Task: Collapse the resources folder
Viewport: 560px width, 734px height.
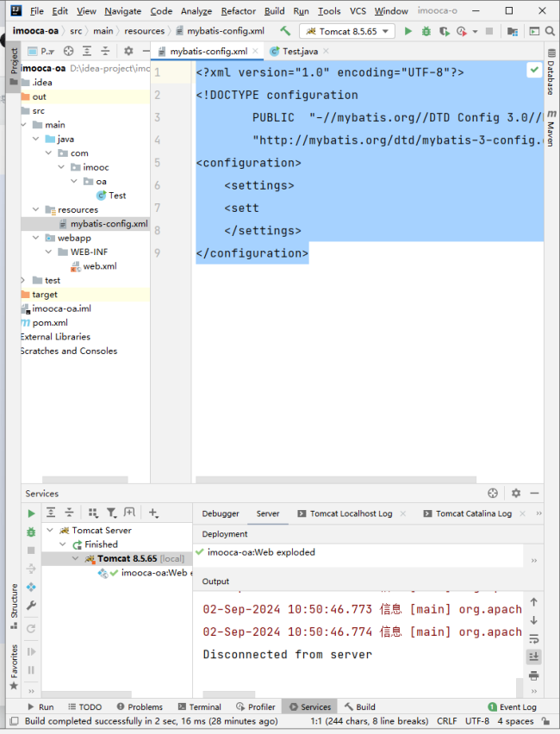Action: click(35, 209)
